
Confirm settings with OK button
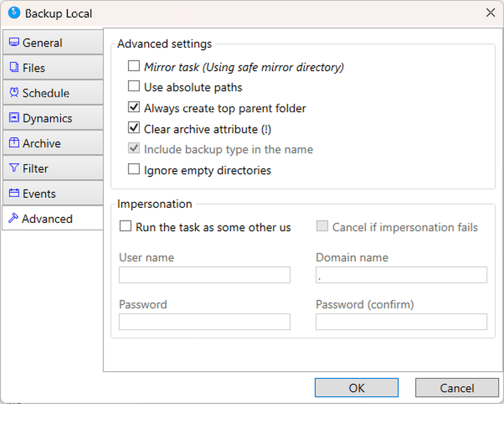point(357,387)
